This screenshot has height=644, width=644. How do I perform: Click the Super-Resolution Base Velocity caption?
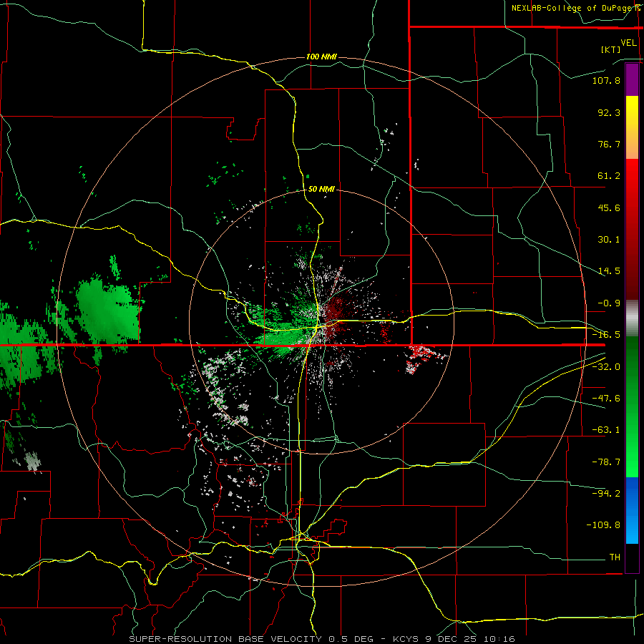pyautogui.click(x=322, y=639)
